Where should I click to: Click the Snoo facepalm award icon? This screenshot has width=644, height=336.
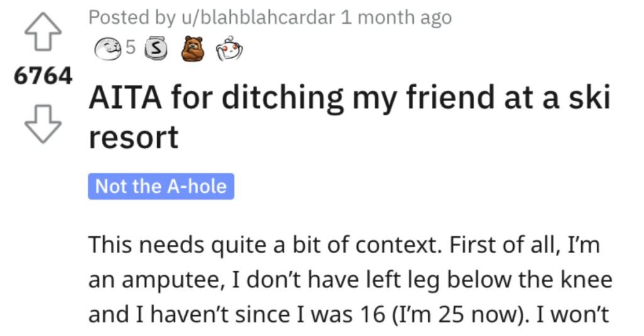tap(229, 48)
